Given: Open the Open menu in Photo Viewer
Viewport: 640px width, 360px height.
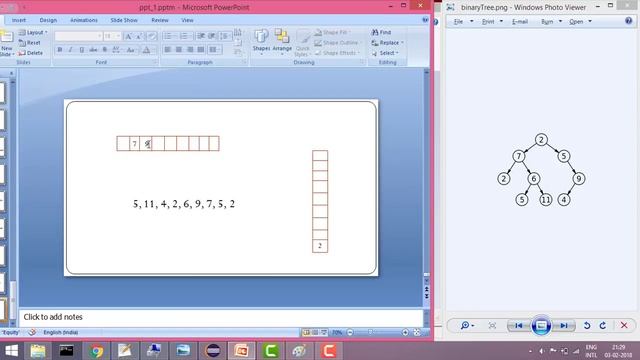Looking at the screenshot, I should 580,22.
